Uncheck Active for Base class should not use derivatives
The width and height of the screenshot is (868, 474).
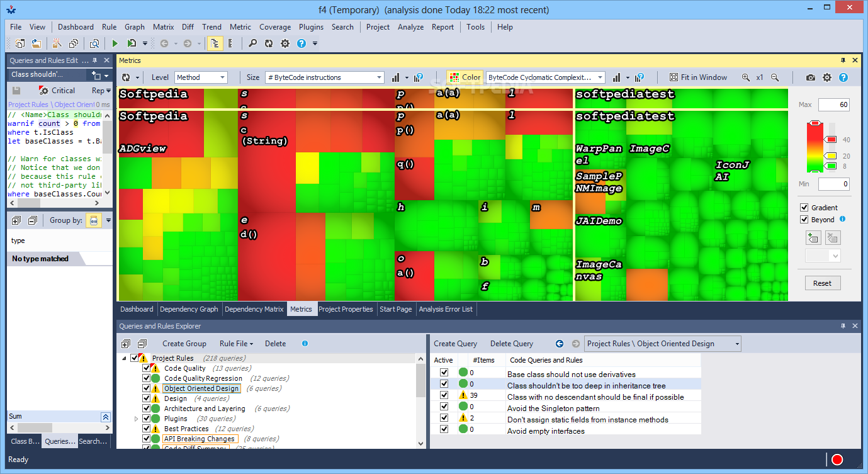(x=444, y=374)
